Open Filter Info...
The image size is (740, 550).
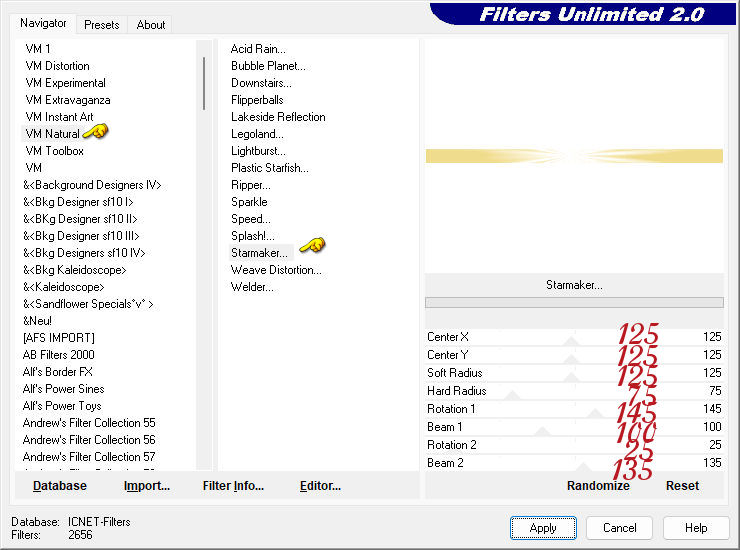click(233, 485)
